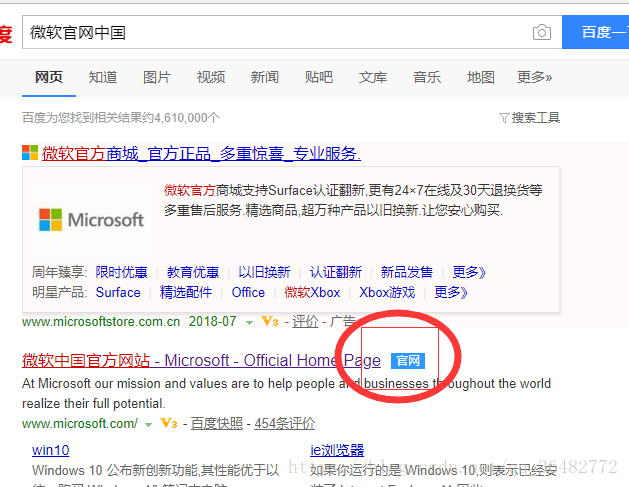Click the V3 badge beside www.microsoft.com
This screenshot has width=629, height=487.
coord(168,423)
